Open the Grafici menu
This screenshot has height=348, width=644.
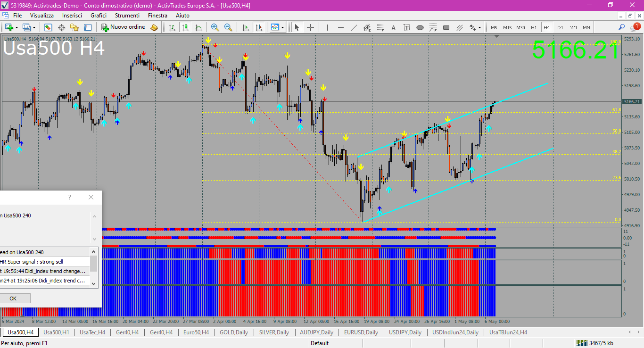(99, 16)
